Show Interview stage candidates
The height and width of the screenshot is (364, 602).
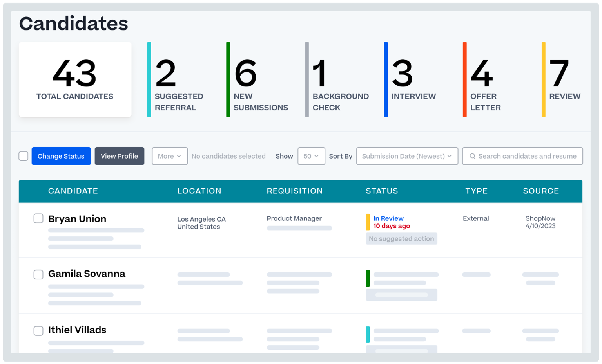[x=411, y=79]
